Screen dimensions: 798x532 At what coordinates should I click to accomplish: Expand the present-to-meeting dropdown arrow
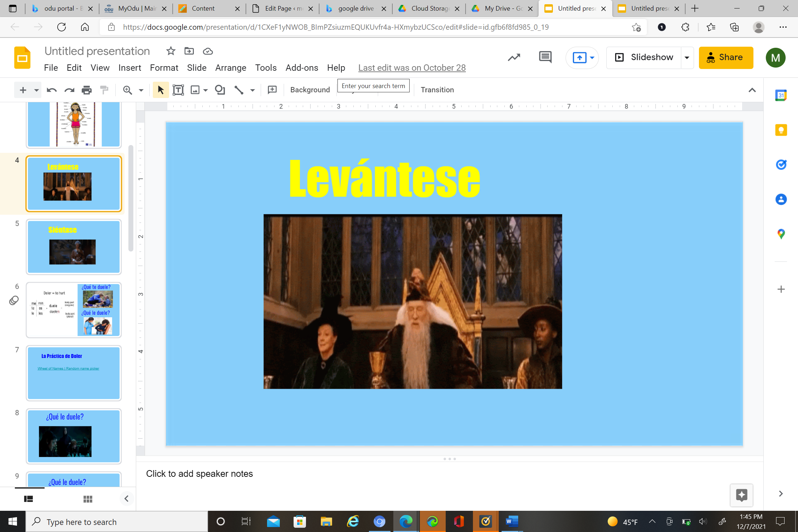(592, 57)
